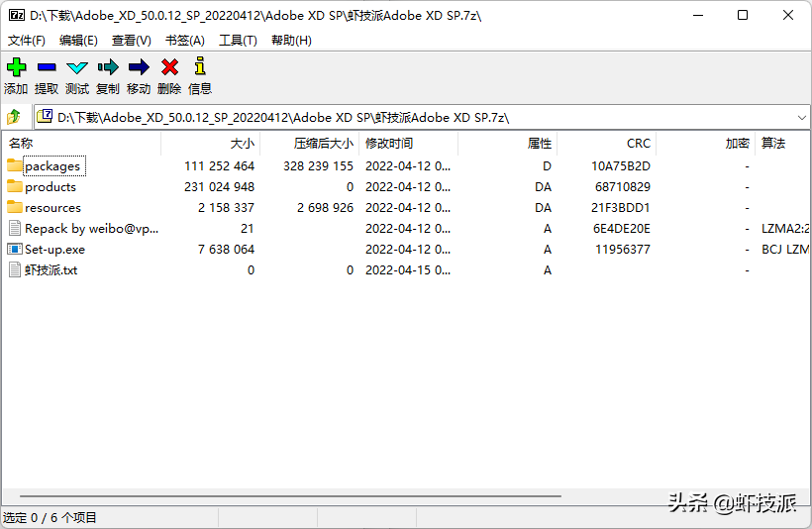Viewport: 812px width, 529px height.
Task: Click CRC value 21F3BDD1
Action: coord(621,207)
